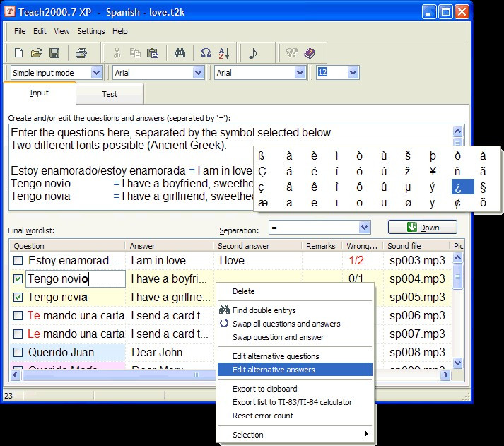Select the sp006.mp3 sound file cell
This screenshot has height=446, width=504.
(x=417, y=315)
